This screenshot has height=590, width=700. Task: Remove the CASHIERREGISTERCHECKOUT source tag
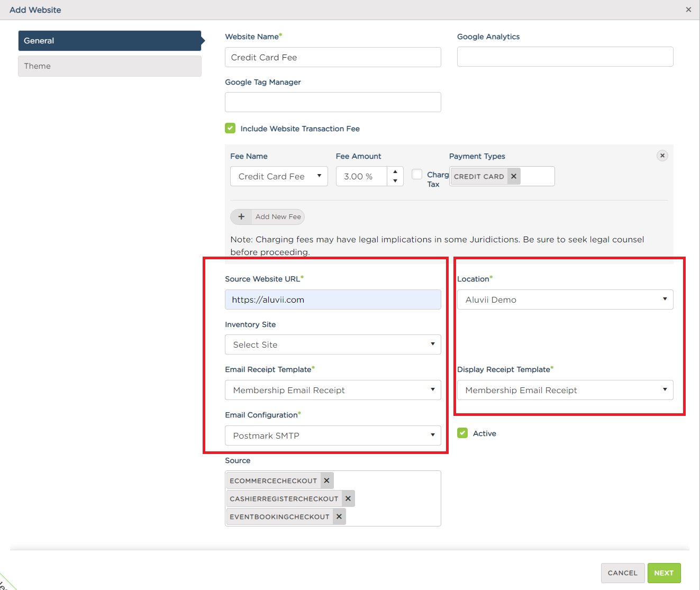[348, 498]
